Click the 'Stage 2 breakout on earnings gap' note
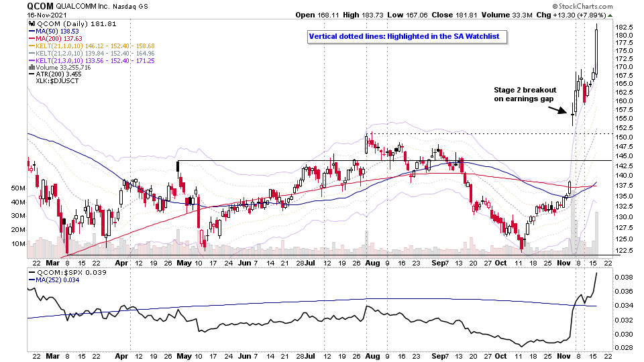Screen dimensions: 644x362 [x=525, y=94]
